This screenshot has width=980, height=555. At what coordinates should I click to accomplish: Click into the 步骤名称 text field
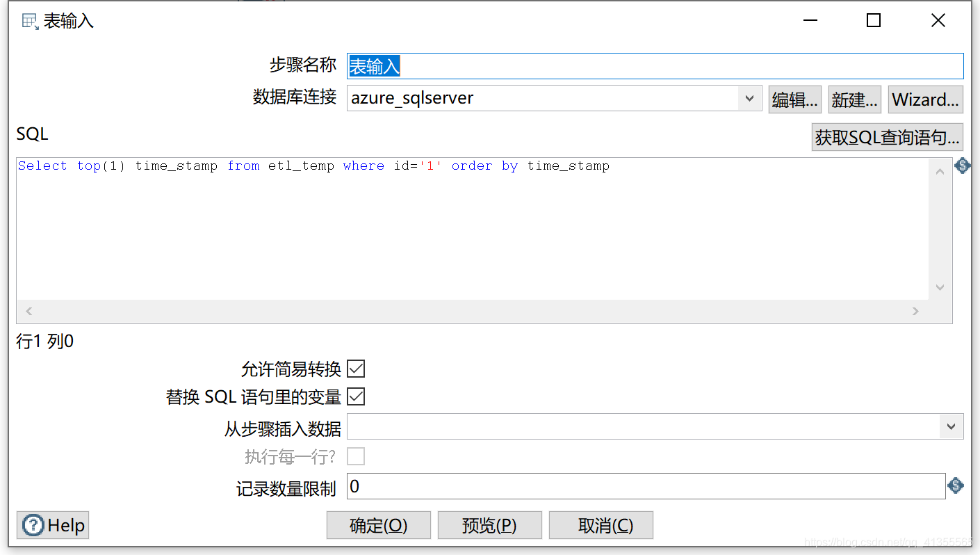coord(655,66)
